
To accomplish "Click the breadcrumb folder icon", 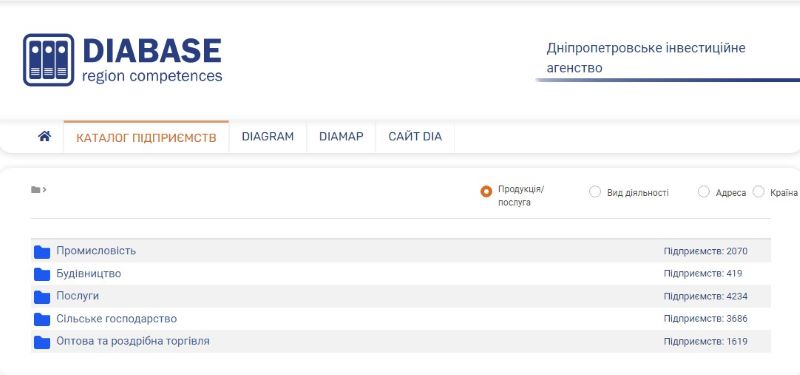I will coord(35,190).
